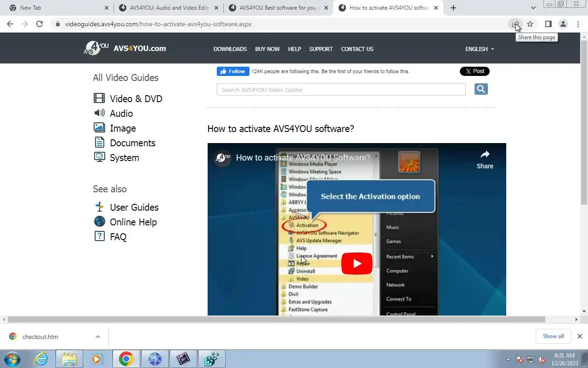Switch to AVS4YOU: Audio and Video Editor tab
588x368 pixels.
coord(169,8)
